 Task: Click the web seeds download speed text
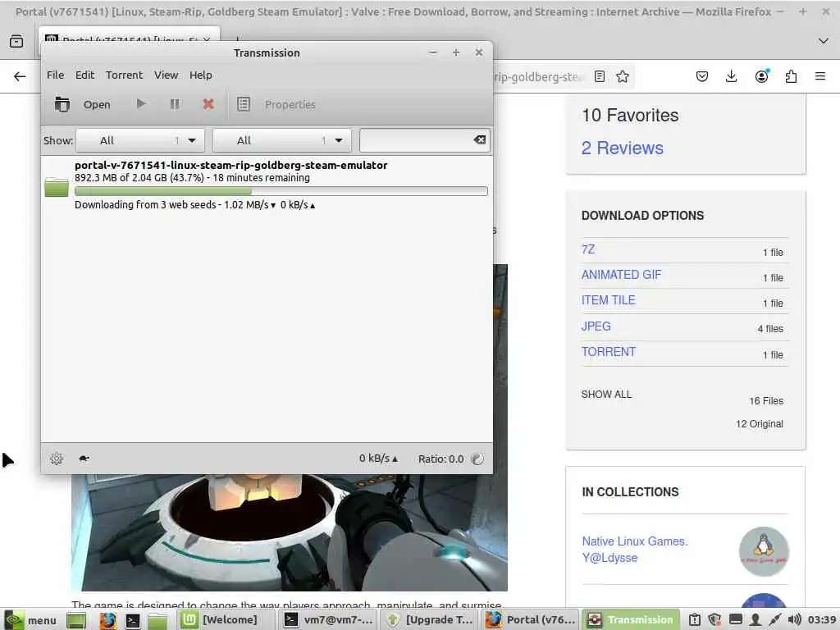[194, 204]
